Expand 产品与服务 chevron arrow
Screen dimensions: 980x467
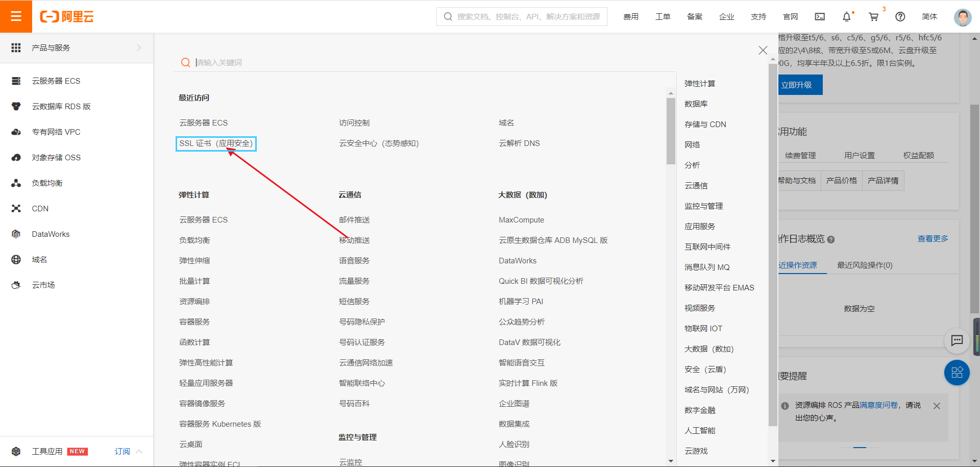139,47
